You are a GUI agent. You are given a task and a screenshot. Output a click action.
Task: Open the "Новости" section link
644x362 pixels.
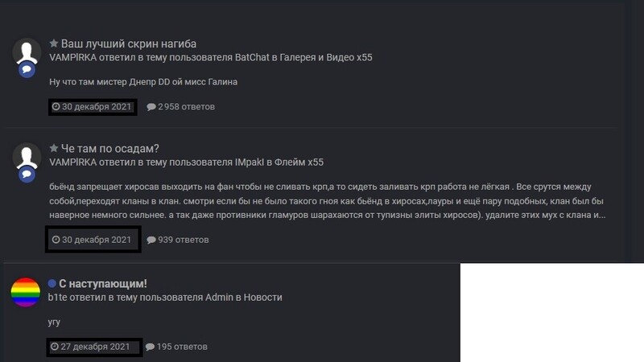(263, 297)
